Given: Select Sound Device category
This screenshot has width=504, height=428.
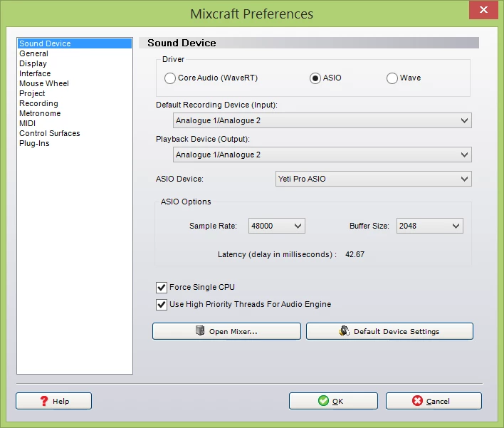Looking at the screenshot, I should [75, 43].
